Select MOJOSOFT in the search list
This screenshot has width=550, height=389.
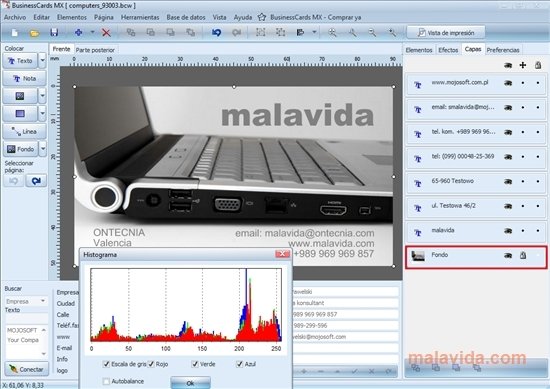pos(22,330)
